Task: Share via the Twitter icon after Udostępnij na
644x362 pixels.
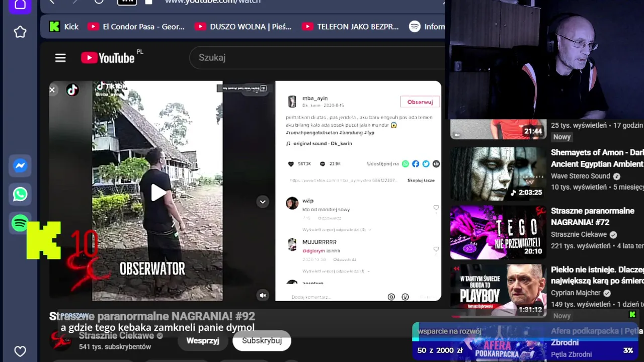Action: coord(426,164)
